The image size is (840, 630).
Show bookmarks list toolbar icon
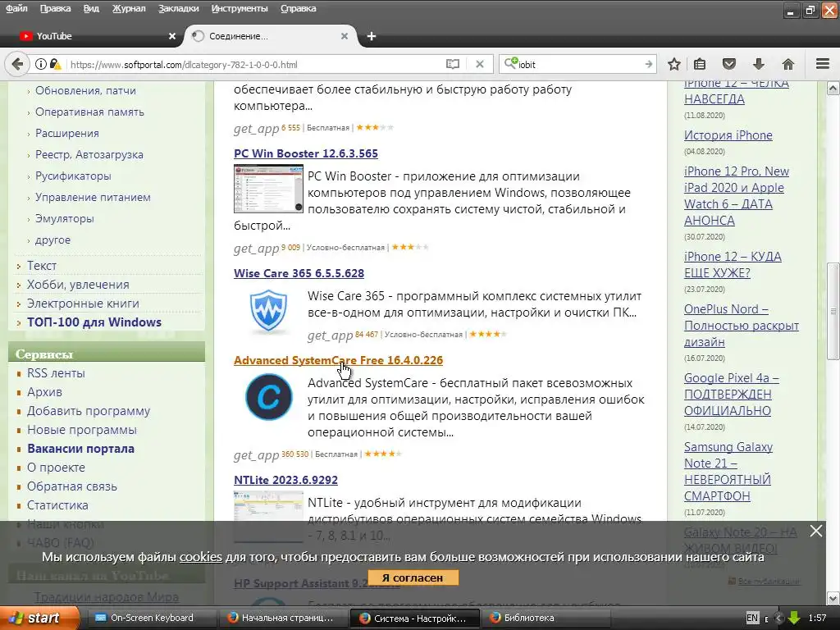(700, 64)
